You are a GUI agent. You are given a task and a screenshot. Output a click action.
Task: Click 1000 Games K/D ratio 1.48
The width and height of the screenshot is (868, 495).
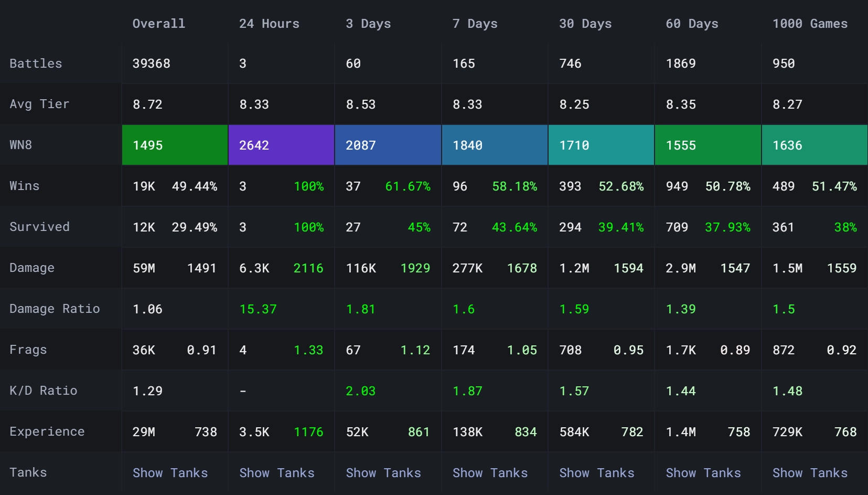coord(787,391)
